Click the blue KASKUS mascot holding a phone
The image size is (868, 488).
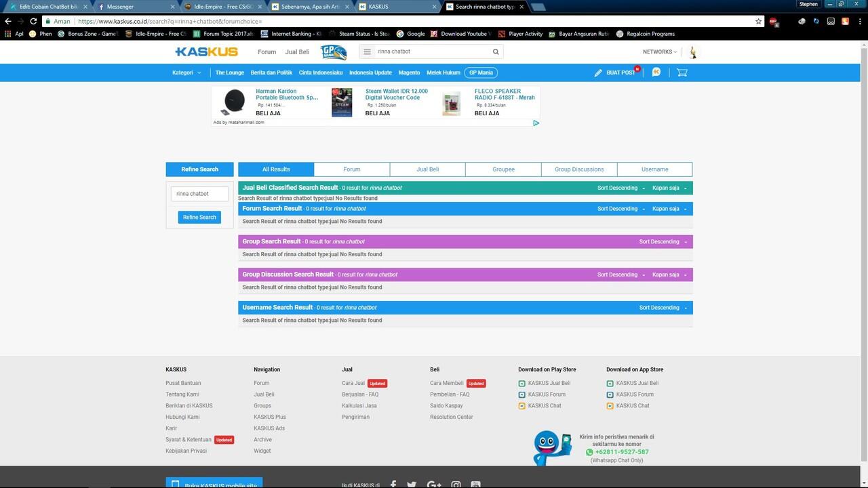552,447
